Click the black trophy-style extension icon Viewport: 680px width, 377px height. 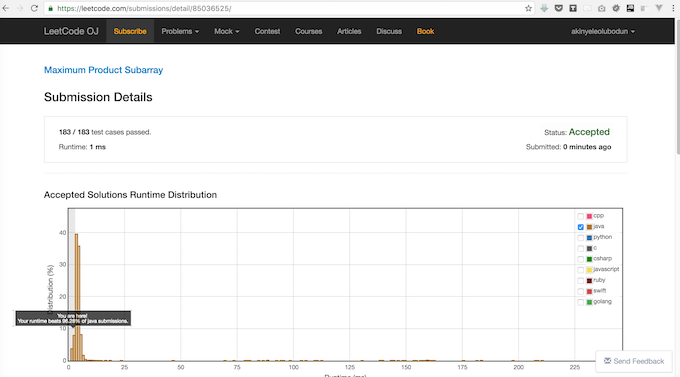point(573,8)
